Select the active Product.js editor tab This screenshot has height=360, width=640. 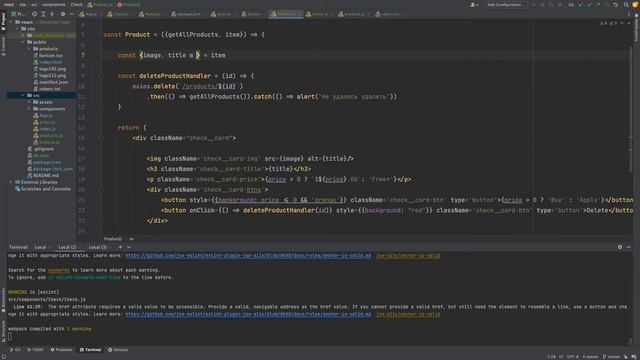(285, 14)
